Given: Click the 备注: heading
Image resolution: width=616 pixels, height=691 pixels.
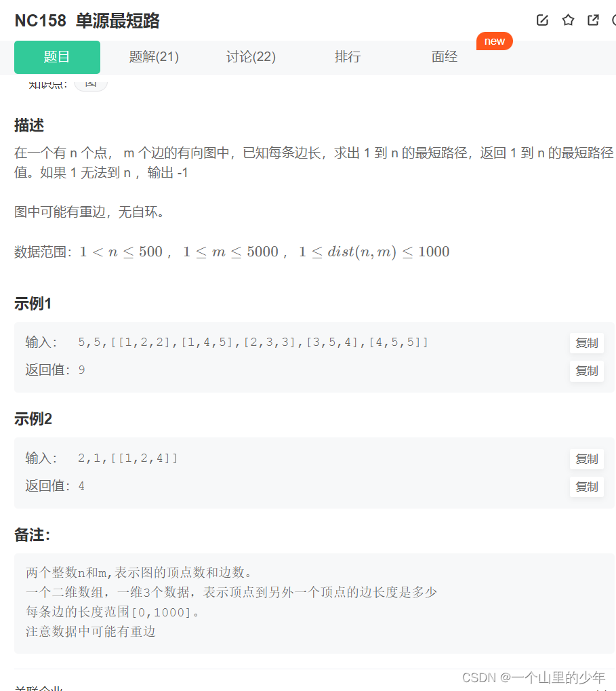Looking at the screenshot, I should 32,535.
